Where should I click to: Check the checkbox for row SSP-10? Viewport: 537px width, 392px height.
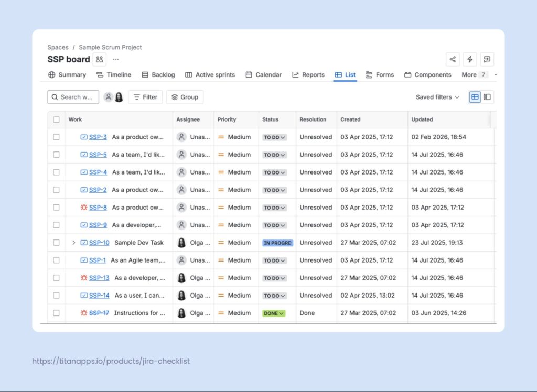point(56,243)
